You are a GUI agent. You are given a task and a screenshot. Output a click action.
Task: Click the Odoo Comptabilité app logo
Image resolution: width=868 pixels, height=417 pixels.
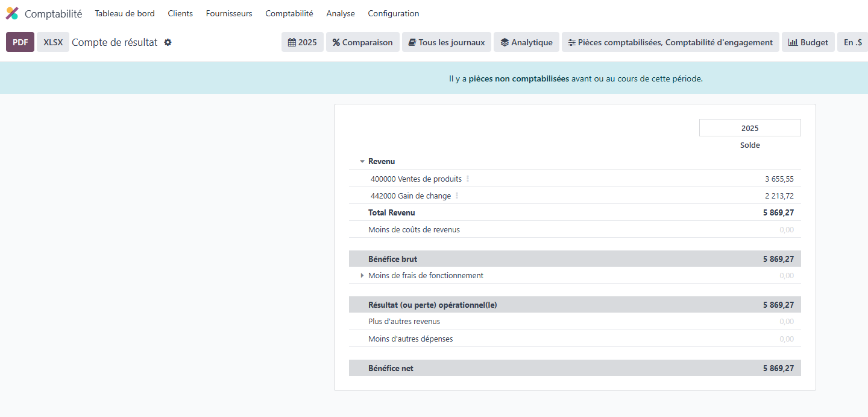click(x=12, y=13)
